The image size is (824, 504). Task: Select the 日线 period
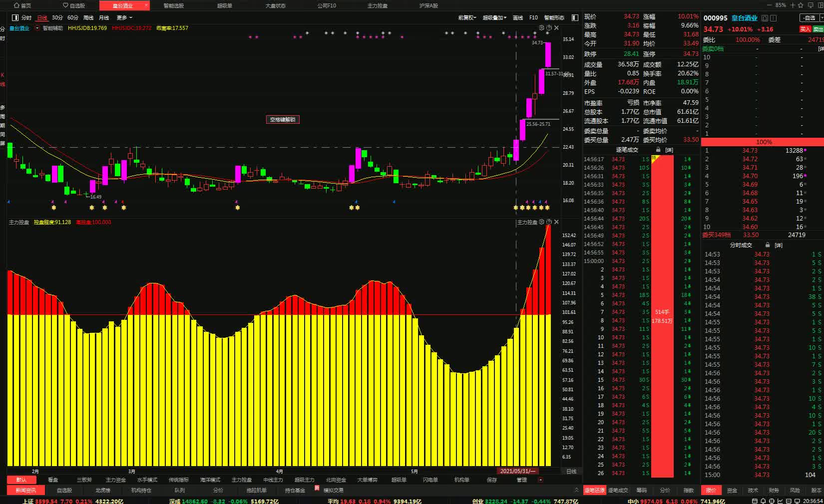(42, 17)
